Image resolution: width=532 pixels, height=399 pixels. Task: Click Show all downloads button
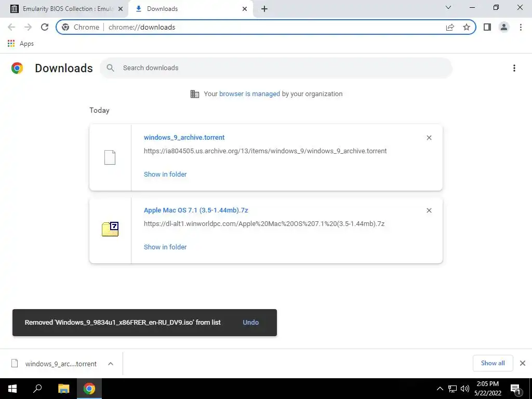click(x=493, y=363)
